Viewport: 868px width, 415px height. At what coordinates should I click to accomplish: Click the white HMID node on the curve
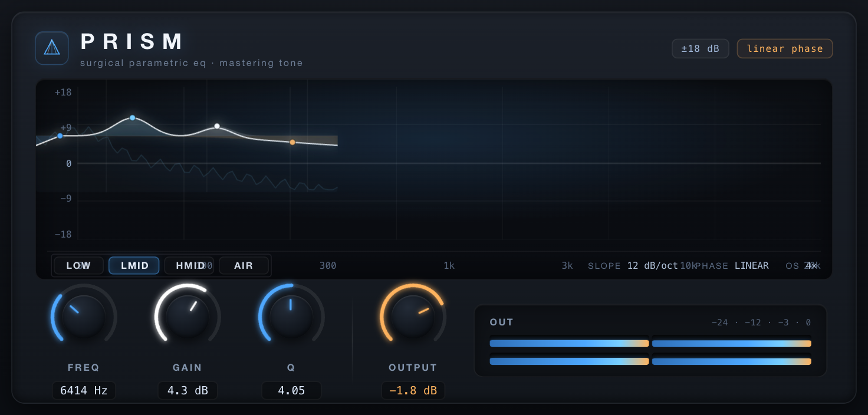(x=217, y=126)
